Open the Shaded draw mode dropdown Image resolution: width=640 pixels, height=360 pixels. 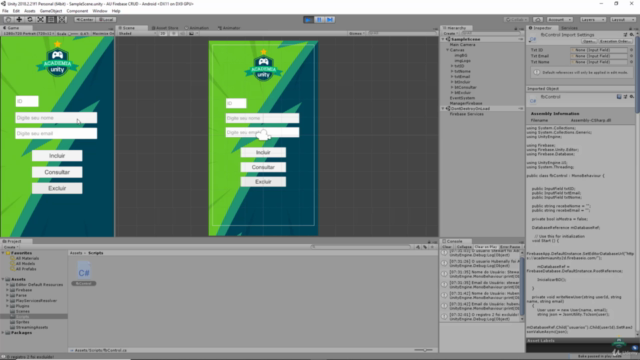coord(137,33)
